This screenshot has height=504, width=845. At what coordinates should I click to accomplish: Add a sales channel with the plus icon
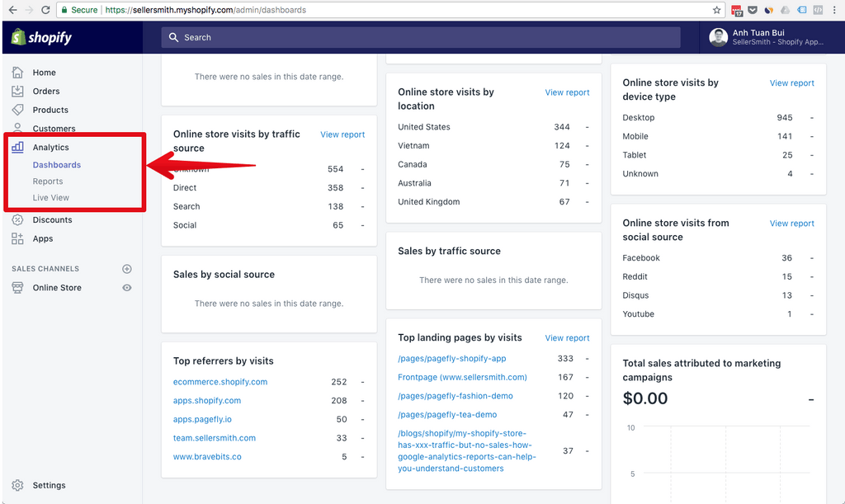point(127,269)
